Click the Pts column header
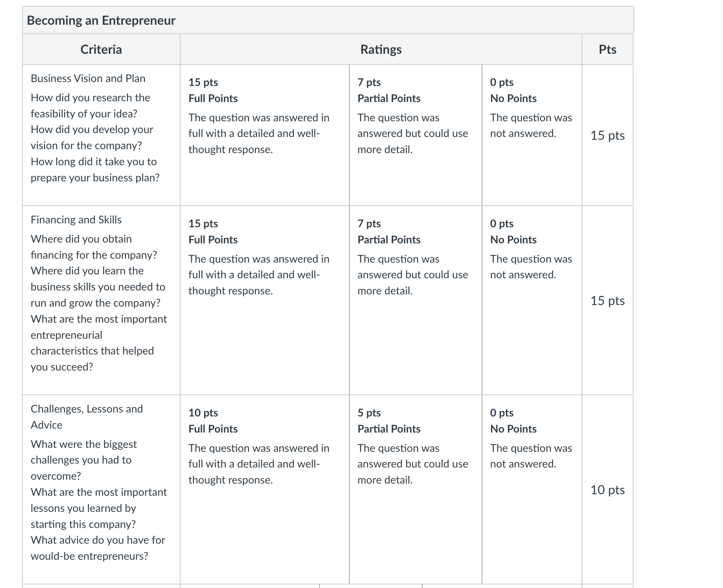 (x=607, y=49)
